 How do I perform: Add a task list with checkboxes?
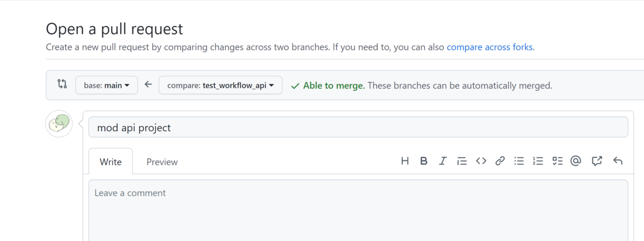558,160
